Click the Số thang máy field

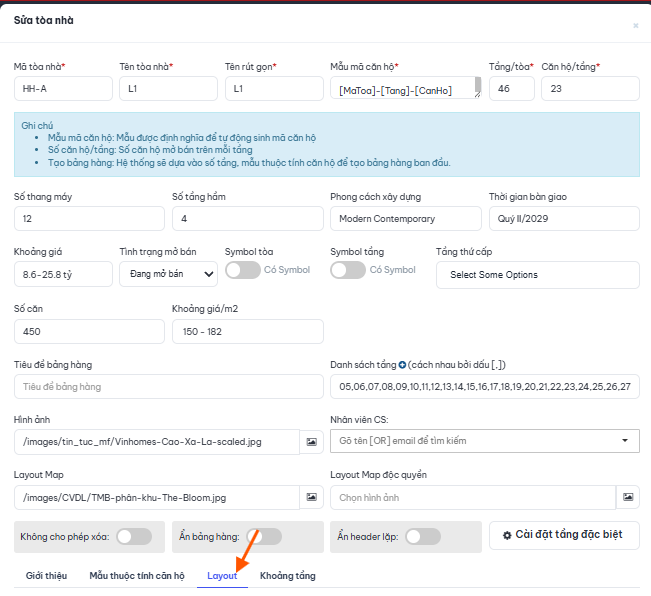coord(89,219)
